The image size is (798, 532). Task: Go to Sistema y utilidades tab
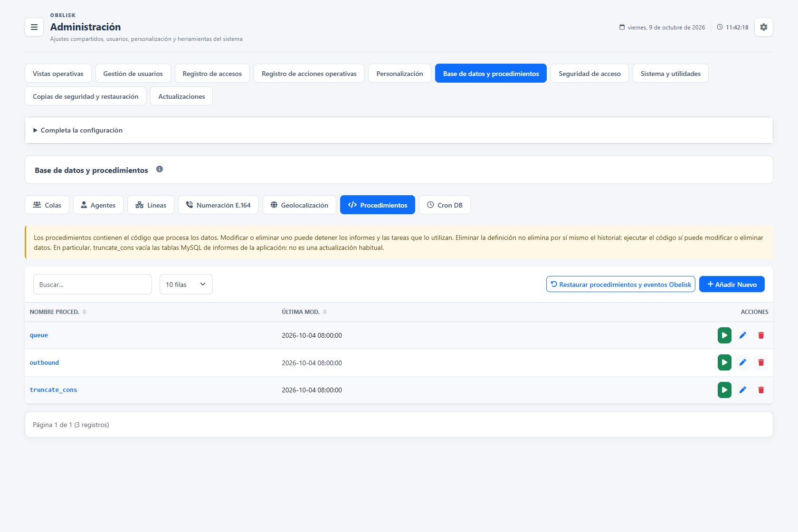tap(670, 74)
